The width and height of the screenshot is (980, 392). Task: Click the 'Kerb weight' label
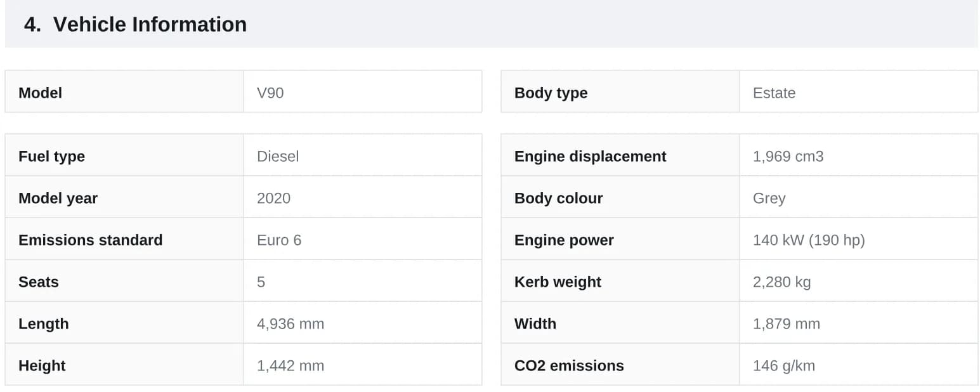(558, 282)
